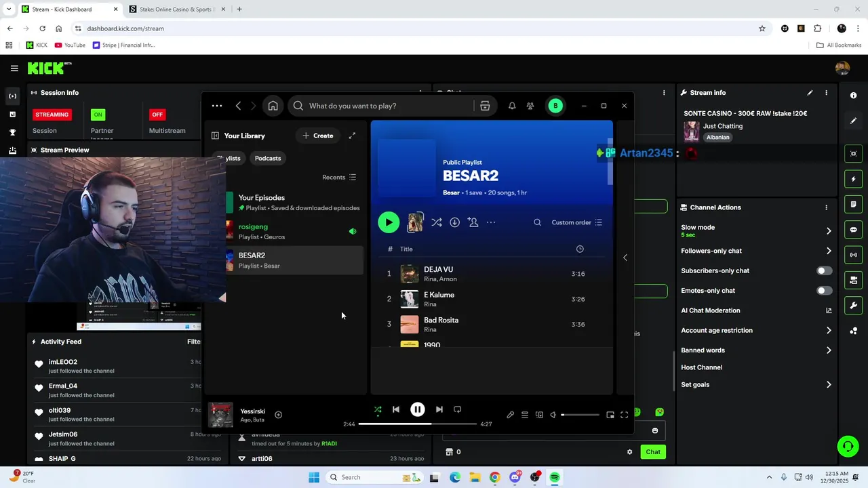Open Spotify mini player
The image size is (868, 488).
(x=610, y=415)
